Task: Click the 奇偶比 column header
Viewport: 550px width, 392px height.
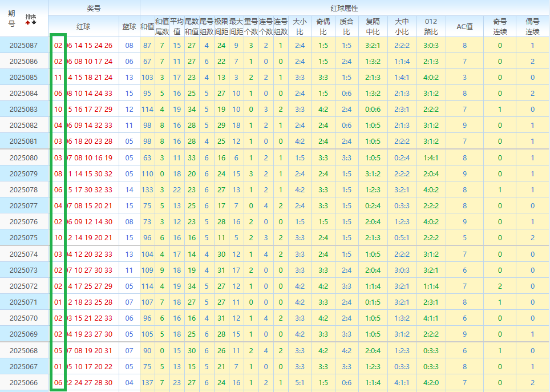Action: pyautogui.click(x=323, y=26)
